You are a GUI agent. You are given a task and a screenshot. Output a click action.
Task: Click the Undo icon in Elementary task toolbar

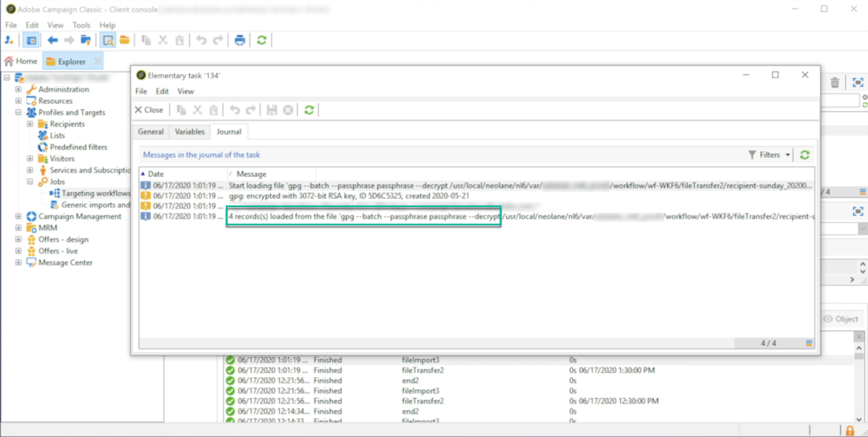[x=235, y=110]
